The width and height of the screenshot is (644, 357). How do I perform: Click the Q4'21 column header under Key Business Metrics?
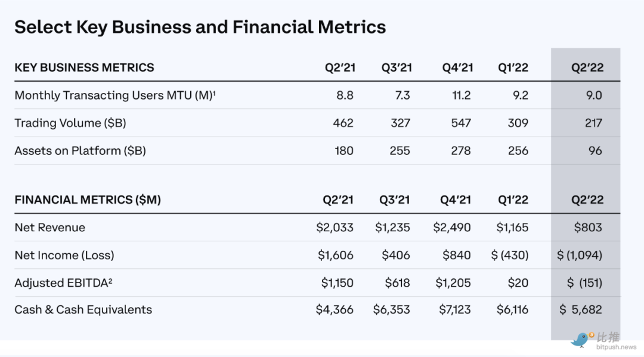click(x=457, y=67)
